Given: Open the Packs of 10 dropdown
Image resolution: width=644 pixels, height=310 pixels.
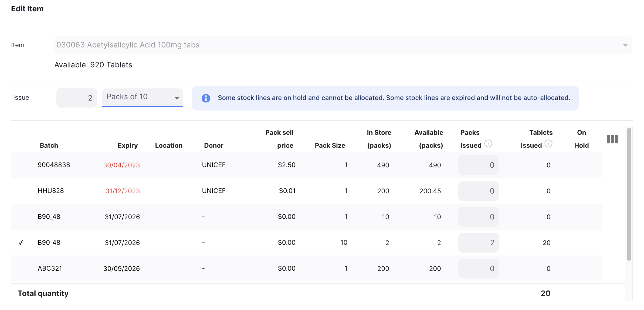Looking at the screenshot, I should 143,97.
